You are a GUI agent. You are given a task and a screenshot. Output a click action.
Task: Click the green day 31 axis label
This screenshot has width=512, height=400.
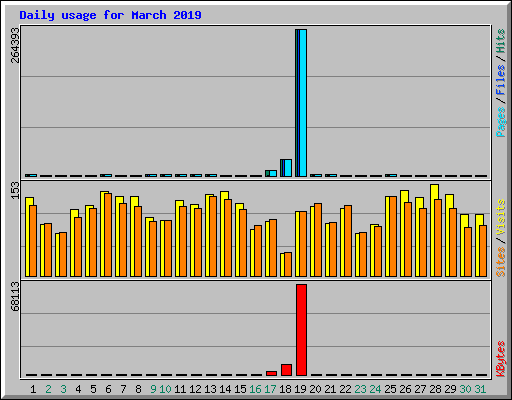(x=480, y=389)
